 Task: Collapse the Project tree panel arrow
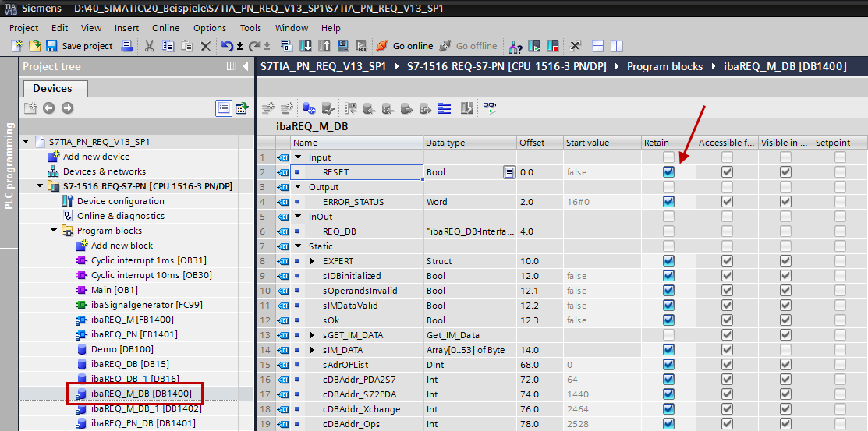pos(246,66)
